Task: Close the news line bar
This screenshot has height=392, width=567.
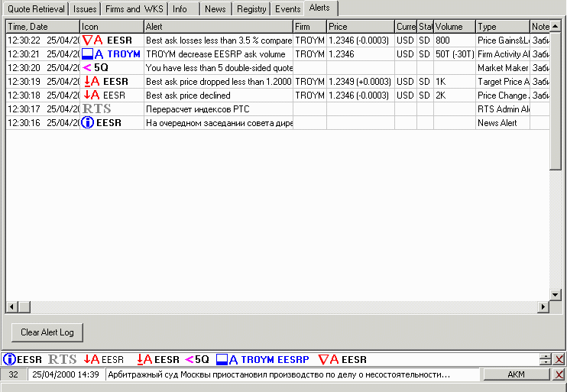Action: click(559, 374)
